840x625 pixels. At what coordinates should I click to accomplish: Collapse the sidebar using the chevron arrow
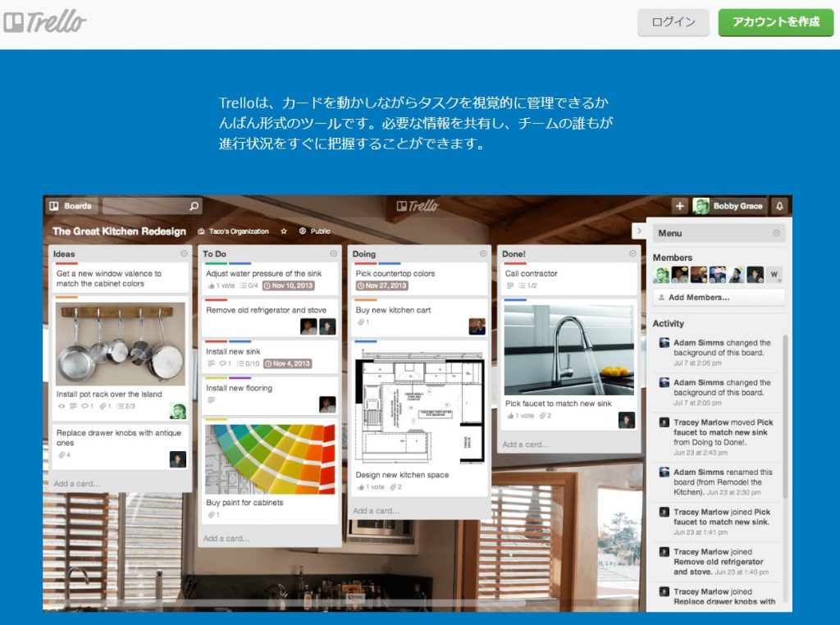coord(638,231)
